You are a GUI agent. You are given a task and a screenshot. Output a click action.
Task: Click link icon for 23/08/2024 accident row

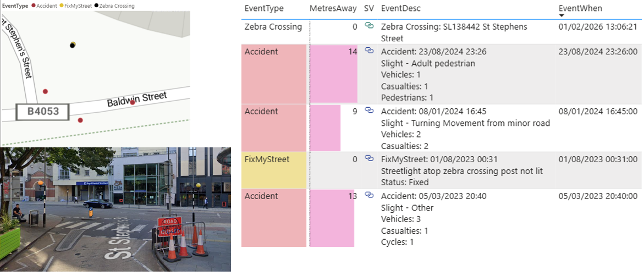(369, 51)
